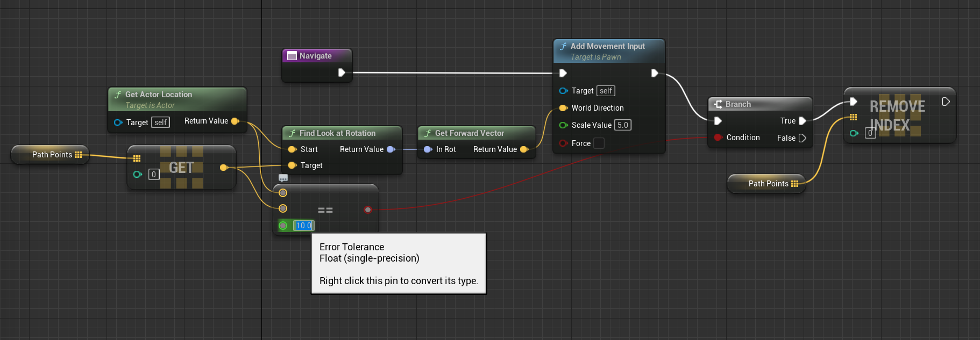Viewport: 980px width, 340px height.
Task: Click the Branch execution input pin
Action: pyautogui.click(x=718, y=121)
